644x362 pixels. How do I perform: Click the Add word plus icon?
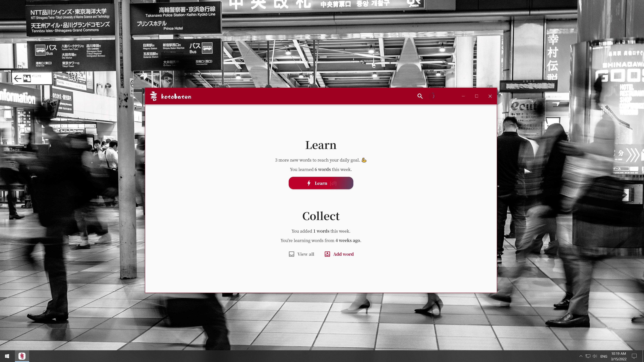tap(327, 254)
